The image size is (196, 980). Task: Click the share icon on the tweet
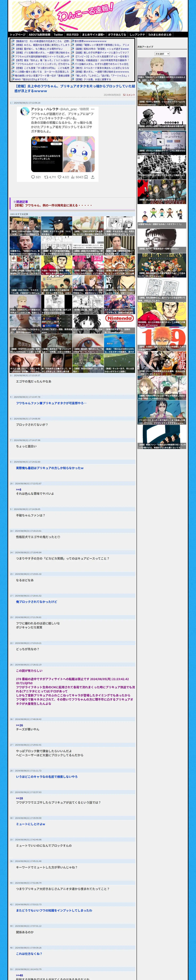(92, 177)
